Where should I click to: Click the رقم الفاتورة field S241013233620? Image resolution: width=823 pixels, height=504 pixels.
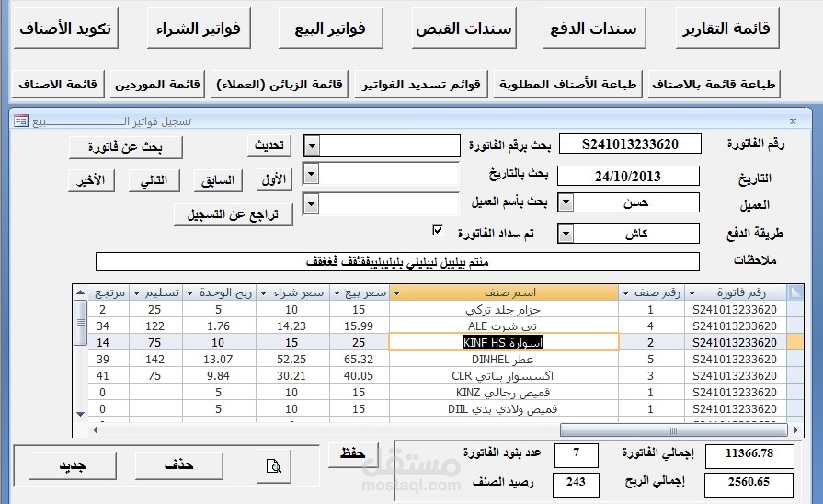click(x=630, y=143)
